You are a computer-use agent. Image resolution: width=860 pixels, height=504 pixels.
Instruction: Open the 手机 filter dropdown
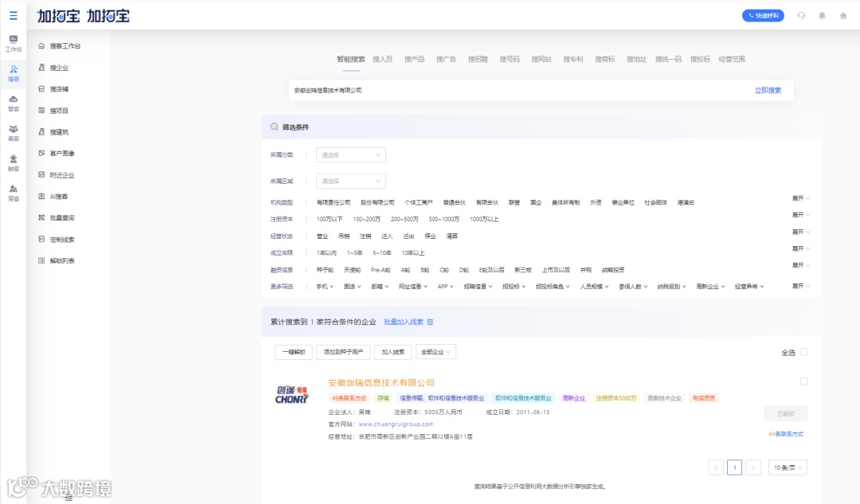pos(325,287)
